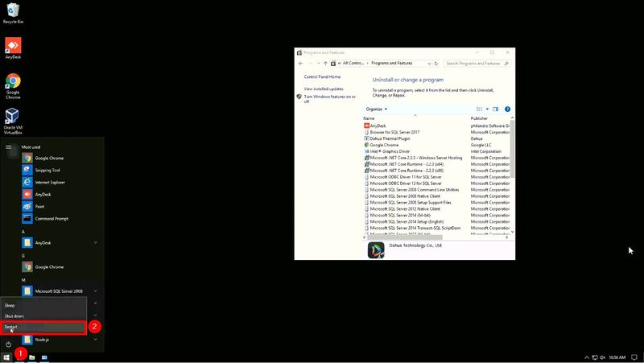
Task: Toggle the preview pane icon in Programs and Features
Action: (x=496, y=109)
